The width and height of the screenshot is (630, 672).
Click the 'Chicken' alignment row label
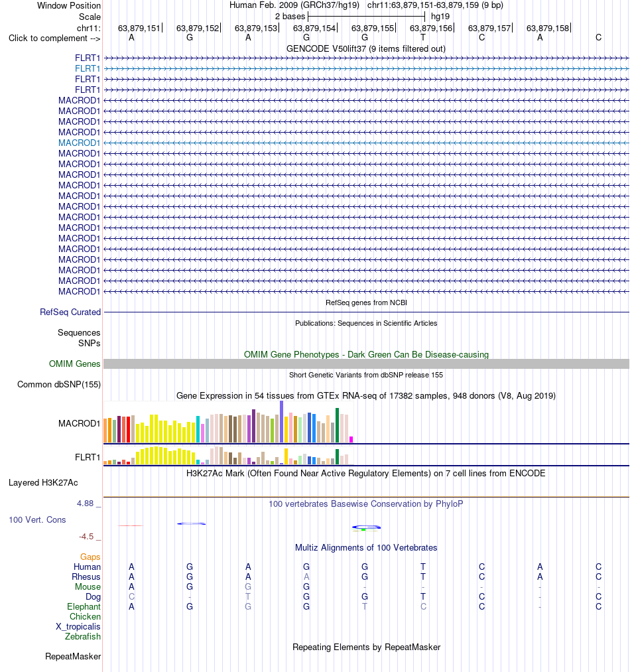85,617
